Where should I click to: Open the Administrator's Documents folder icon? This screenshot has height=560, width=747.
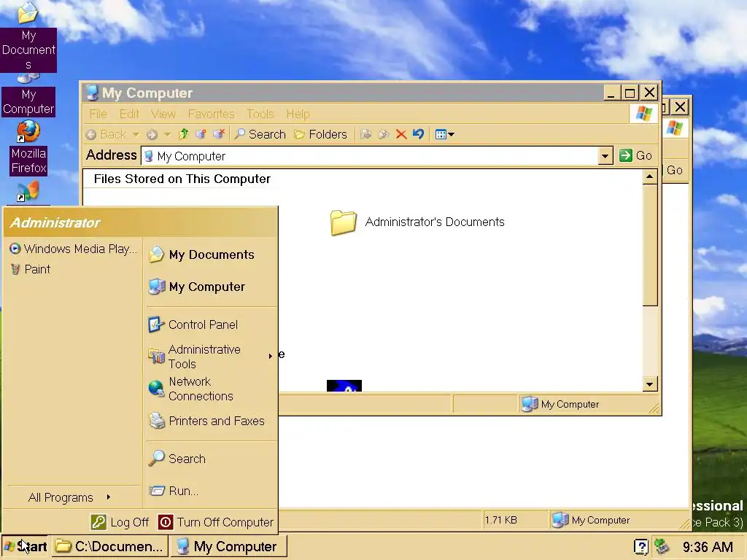point(343,222)
